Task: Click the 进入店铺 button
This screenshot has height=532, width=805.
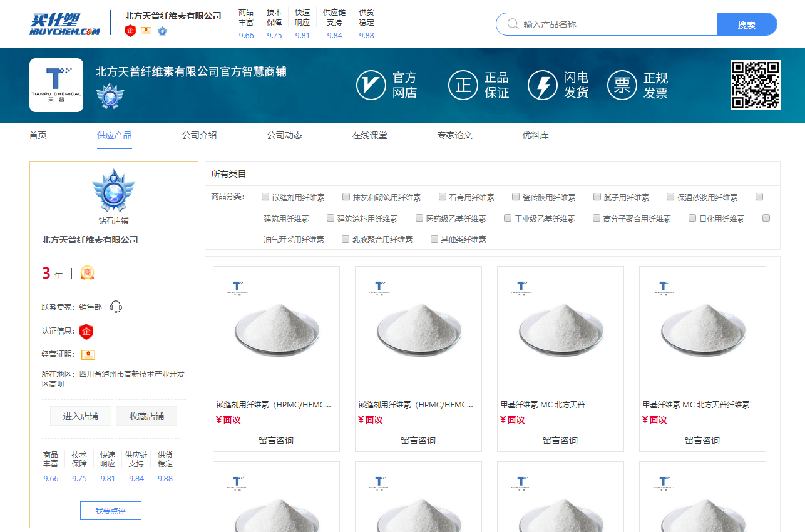Action: point(81,416)
